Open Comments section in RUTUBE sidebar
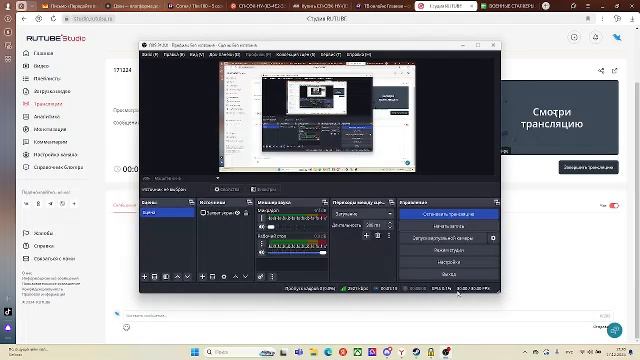The image size is (640, 360). point(50,142)
